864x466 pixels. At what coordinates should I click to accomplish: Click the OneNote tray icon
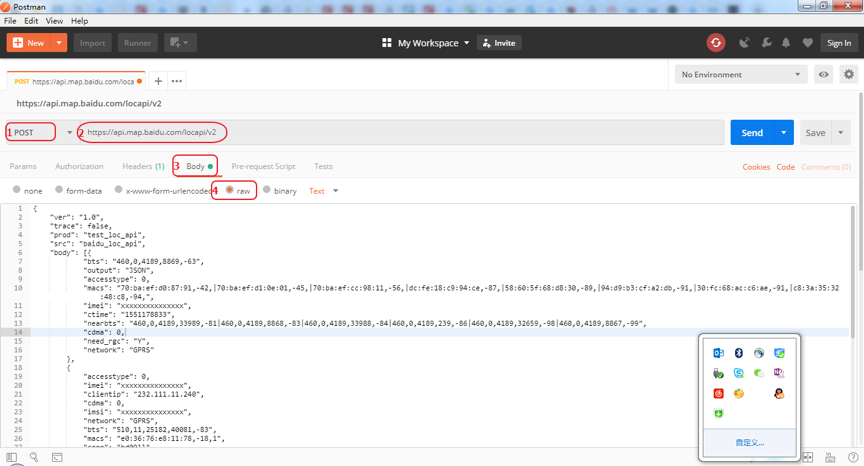pos(779,373)
